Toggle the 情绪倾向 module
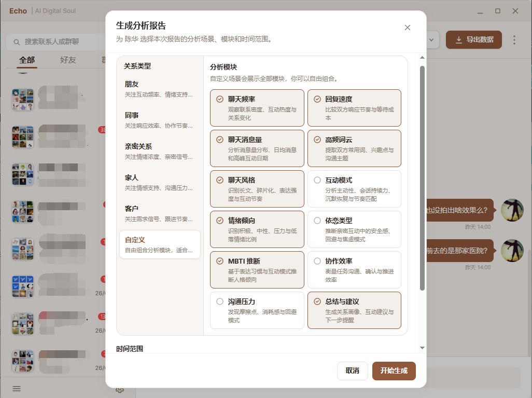 pyautogui.click(x=257, y=229)
